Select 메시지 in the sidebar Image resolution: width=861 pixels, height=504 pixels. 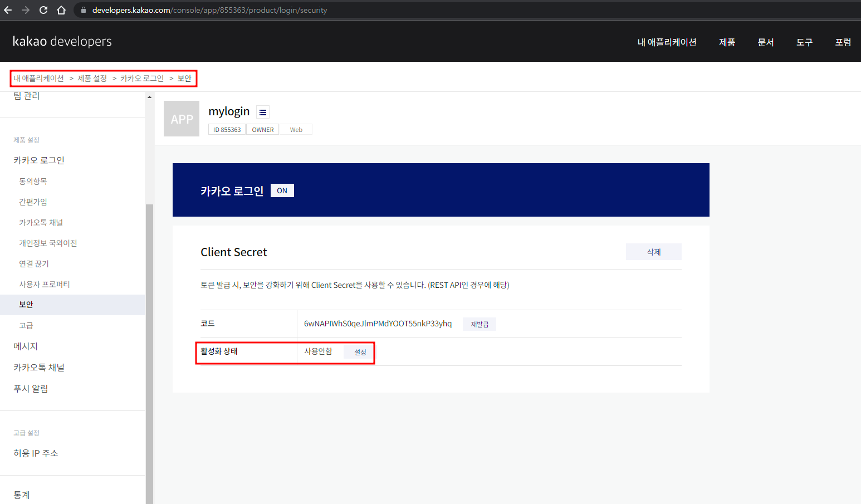click(x=26, y=346)
